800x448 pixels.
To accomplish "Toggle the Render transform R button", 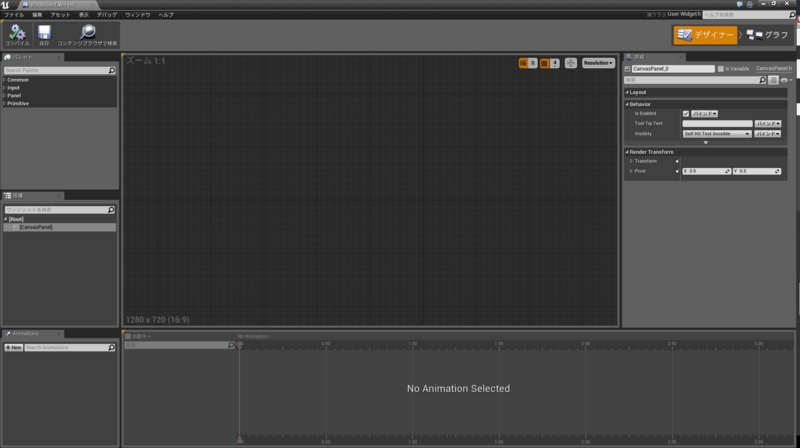I will [x=532, y=63].
